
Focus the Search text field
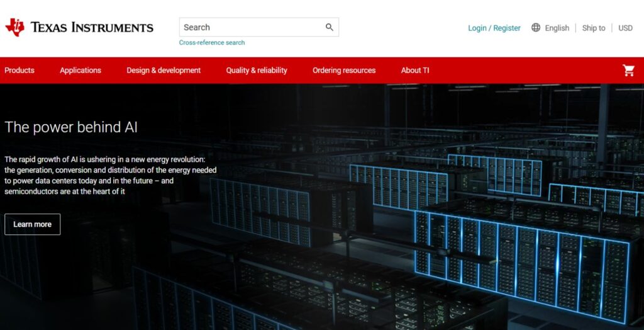click(252, 27)
